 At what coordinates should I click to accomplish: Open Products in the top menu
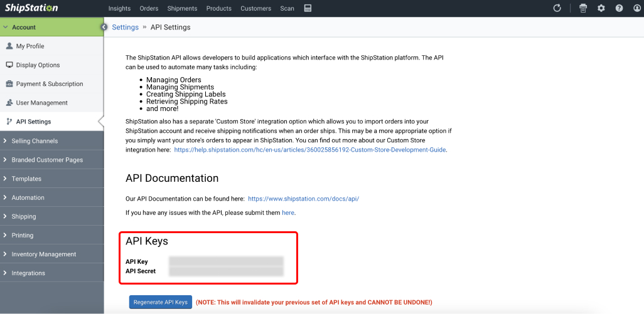tap(219, 8)
